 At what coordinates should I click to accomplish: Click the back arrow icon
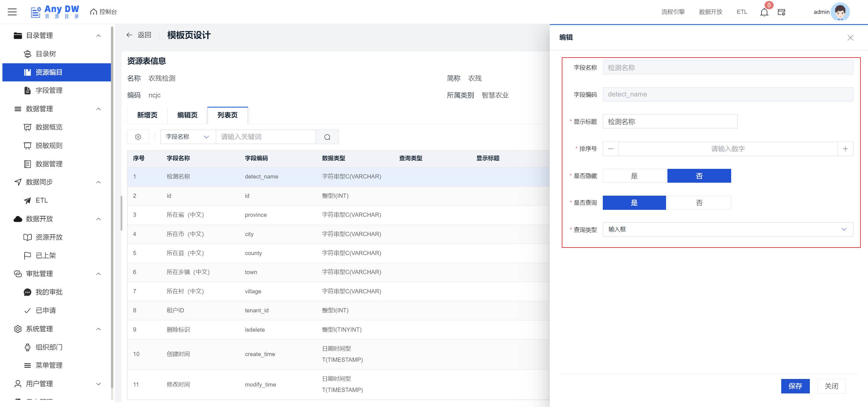coord(129,35)
